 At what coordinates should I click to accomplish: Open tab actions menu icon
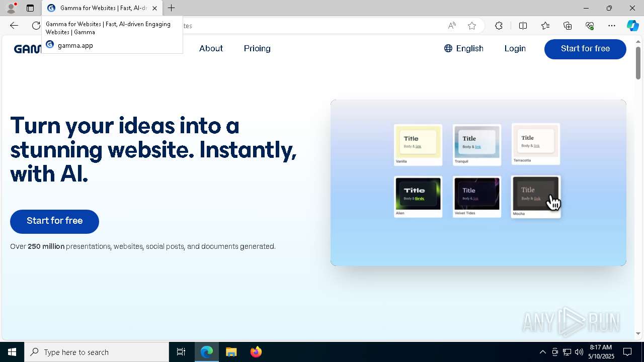(x=30, y=8)
